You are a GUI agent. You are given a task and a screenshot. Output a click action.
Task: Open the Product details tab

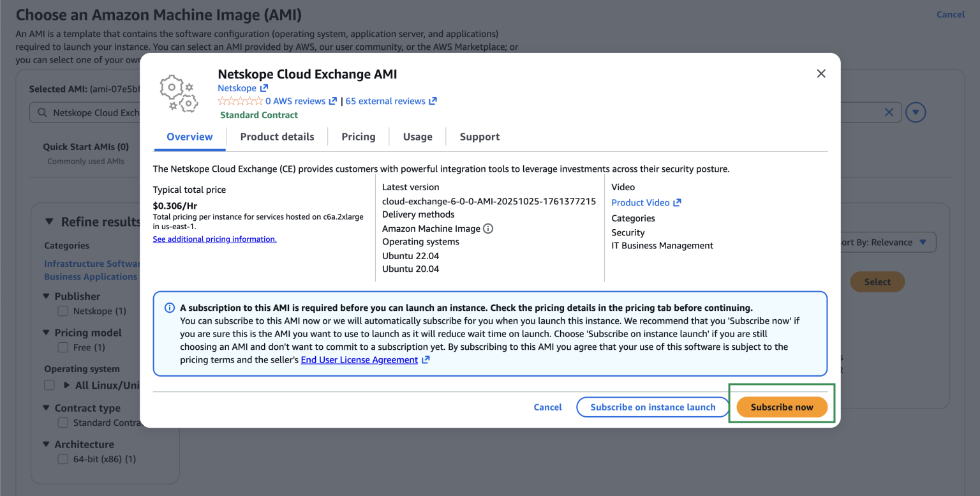point(277,137)
